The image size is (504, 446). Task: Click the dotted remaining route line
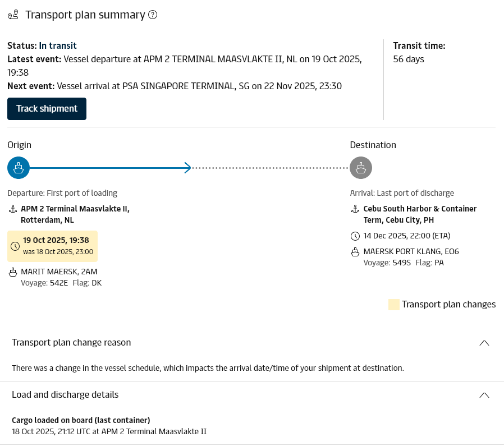(271, 167)
